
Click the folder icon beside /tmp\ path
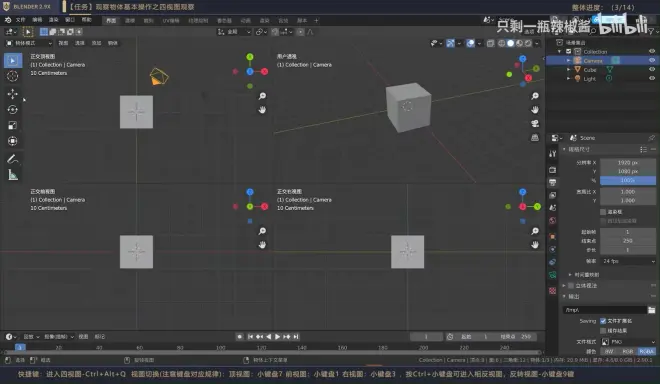pos(652,310)
